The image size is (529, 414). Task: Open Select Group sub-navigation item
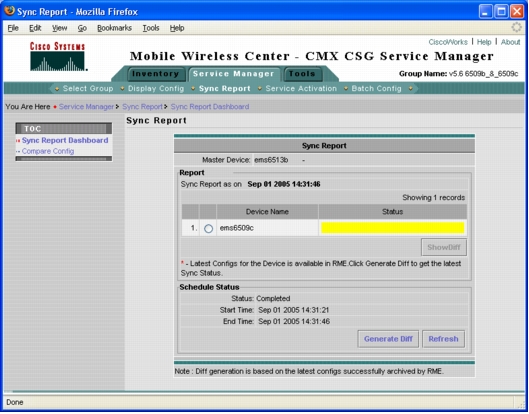pos(88,89)
